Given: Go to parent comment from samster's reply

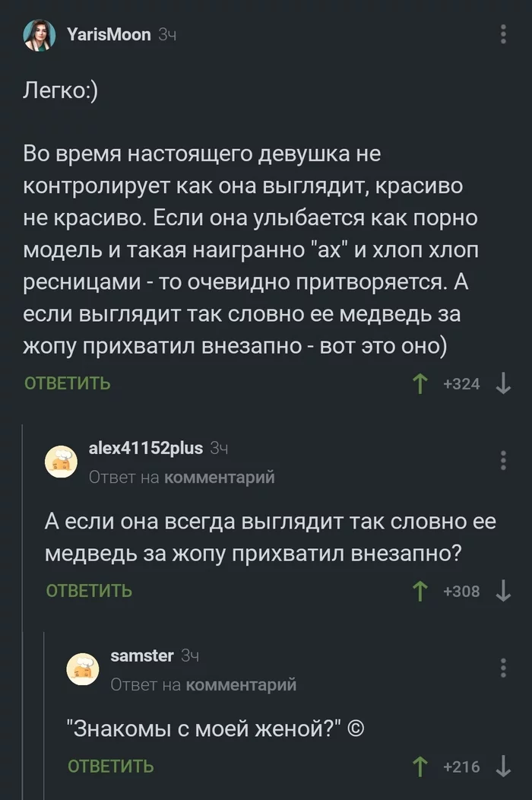Looking at the screenshot, I should pyautogui.click(x=241, y=684).
